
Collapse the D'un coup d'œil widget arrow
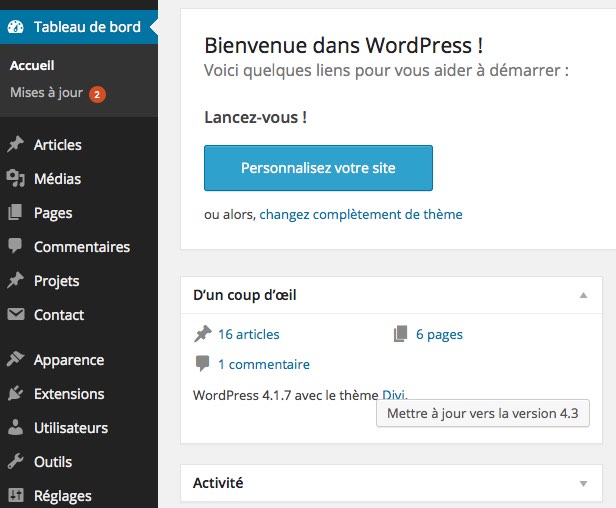[x=583, y=295]
